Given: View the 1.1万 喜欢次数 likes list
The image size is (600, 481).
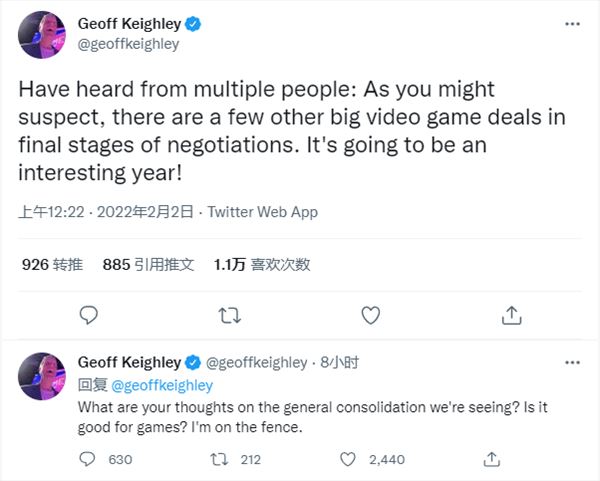Looking at the screenshot, I should click(x=262, y=264).
